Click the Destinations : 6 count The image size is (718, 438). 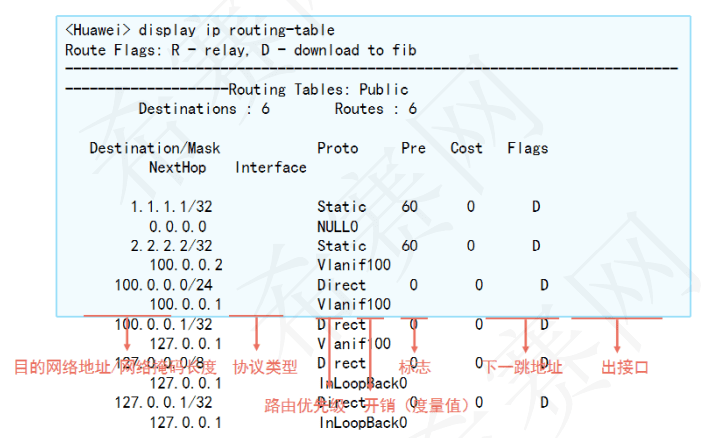(204, 108)
